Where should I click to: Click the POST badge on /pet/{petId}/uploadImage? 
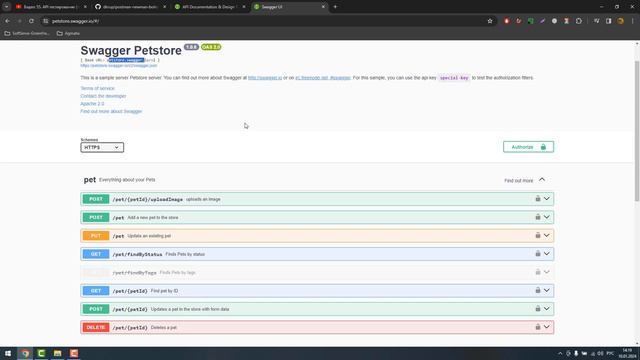(x=96, y=199)
